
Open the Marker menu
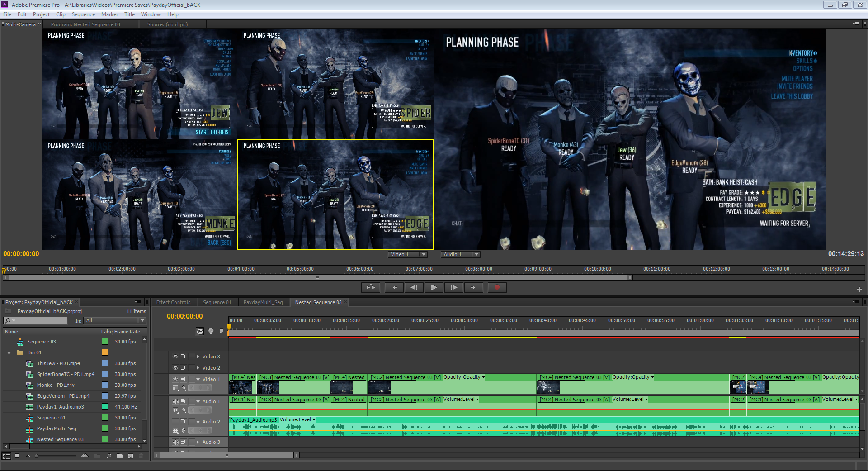point(109,14)
